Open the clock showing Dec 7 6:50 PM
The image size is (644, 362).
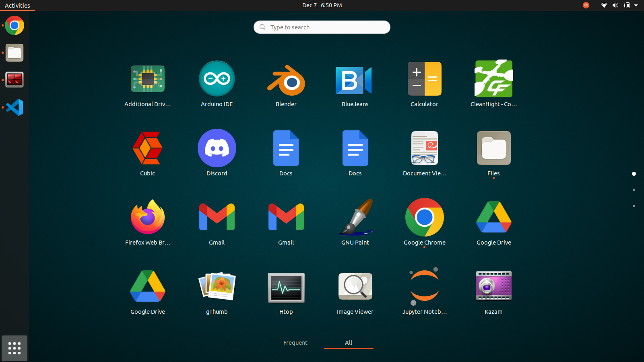322,5
